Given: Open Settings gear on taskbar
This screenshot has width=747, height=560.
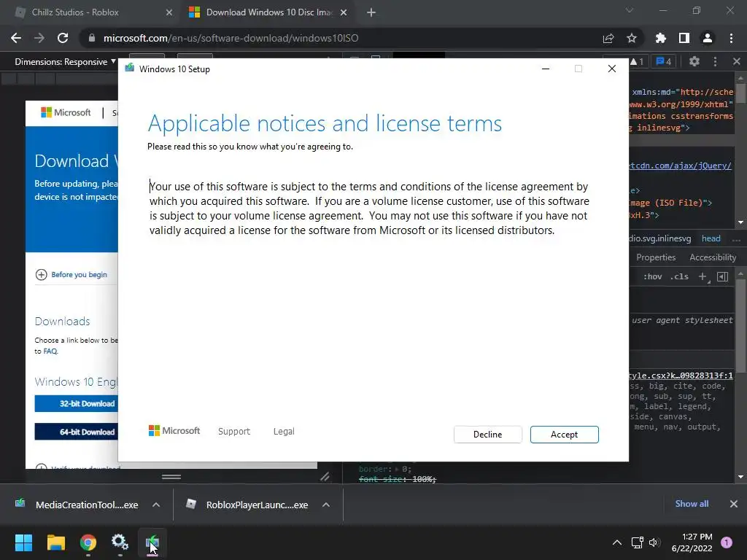Looking at the screenshot, I should click(x=120, y=542).
